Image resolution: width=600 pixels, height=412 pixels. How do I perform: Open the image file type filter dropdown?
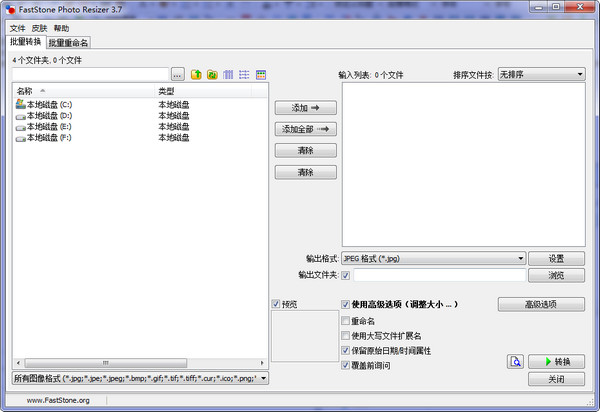[x=140, y=378]
